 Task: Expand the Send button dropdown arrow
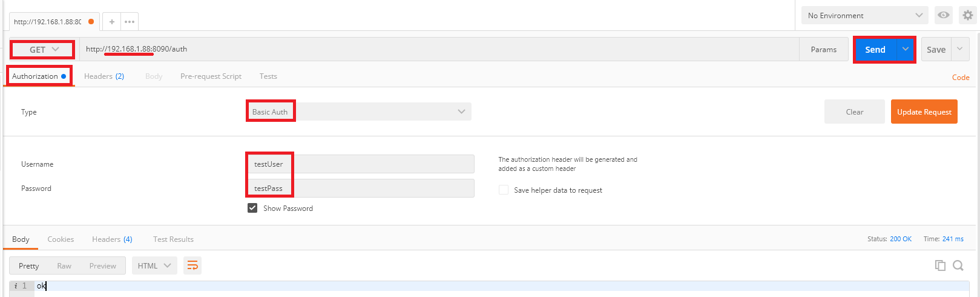click(906, 49)
